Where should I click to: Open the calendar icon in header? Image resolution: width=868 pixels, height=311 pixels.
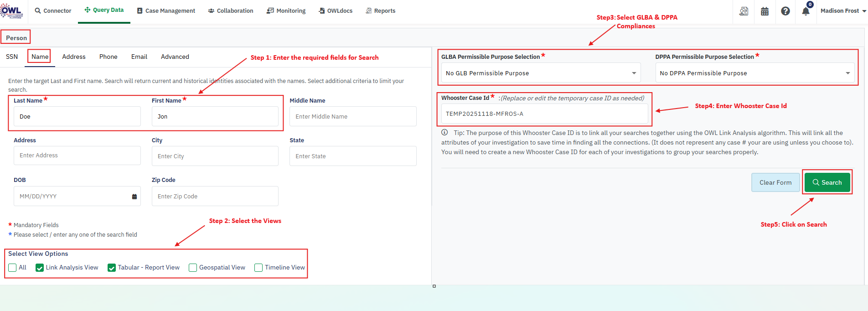765,11
